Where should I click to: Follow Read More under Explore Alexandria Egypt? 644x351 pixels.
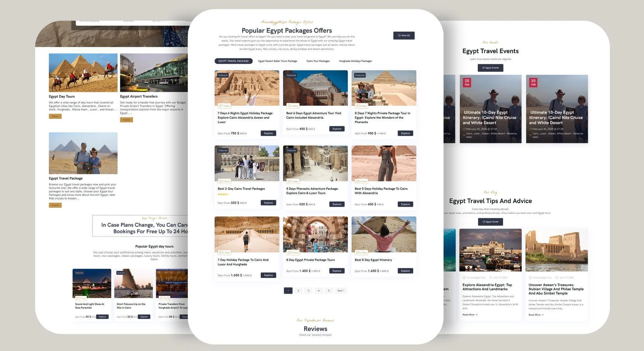(x=470, y=315)
